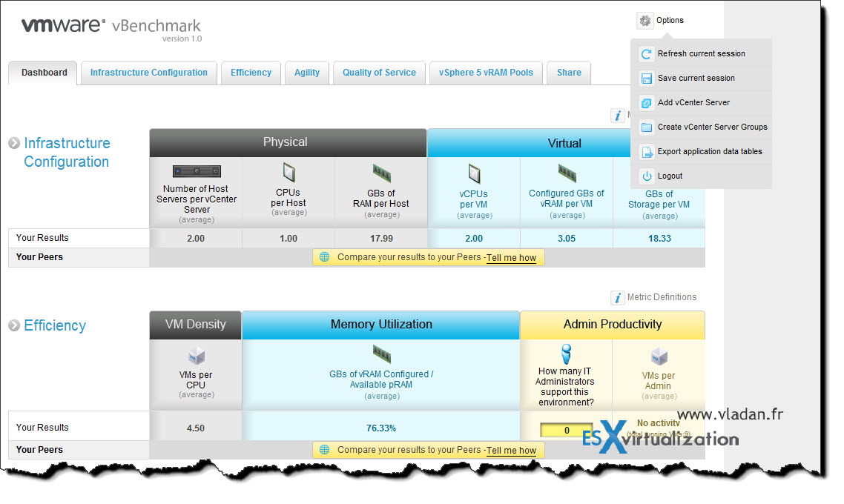The width and height of the screenshot is (844, 504).
Task: Click the IT Administrators person icon
Action: coord(566,354)
